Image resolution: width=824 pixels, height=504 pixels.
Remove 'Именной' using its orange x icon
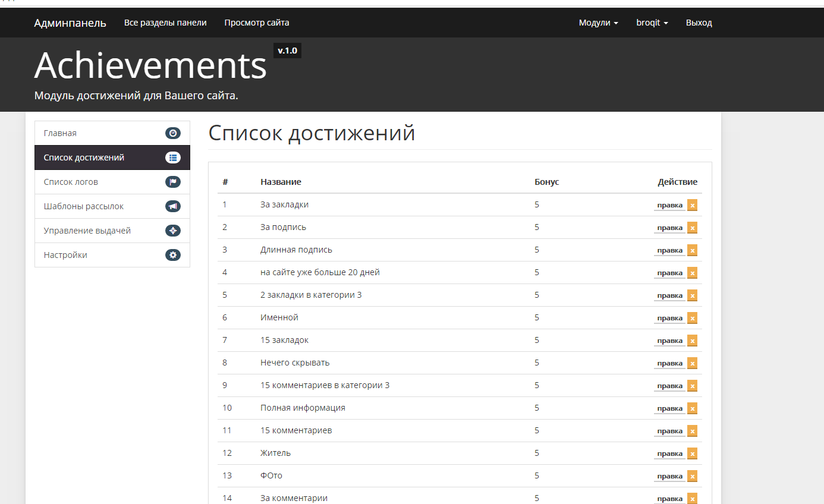pos(692,318)
